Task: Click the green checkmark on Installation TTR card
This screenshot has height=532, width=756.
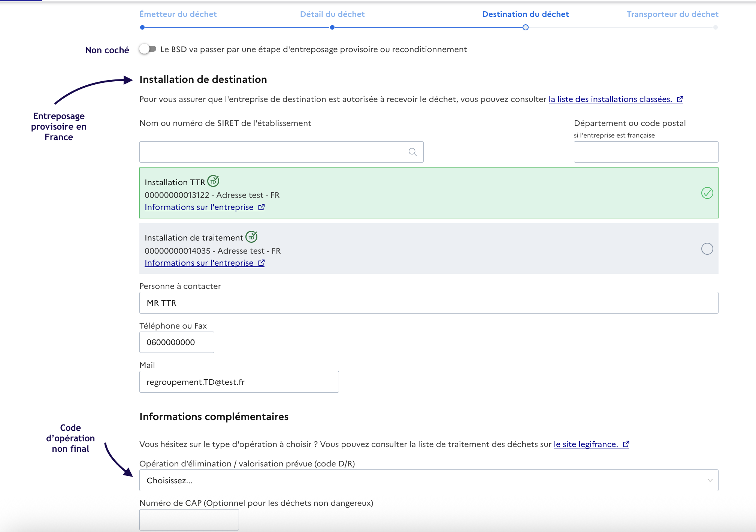Action: coord(707,193)
